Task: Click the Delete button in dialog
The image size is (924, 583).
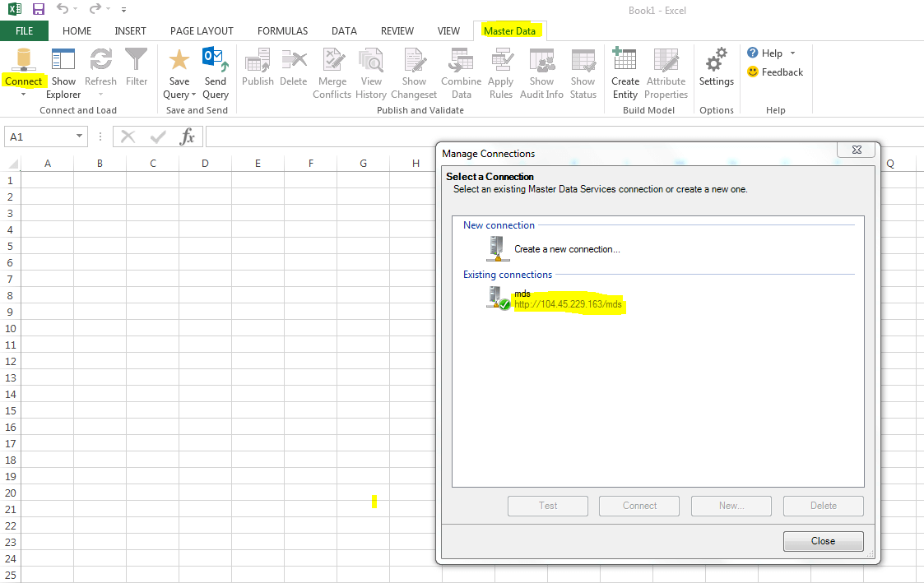Action: click(x=824, y=506)
